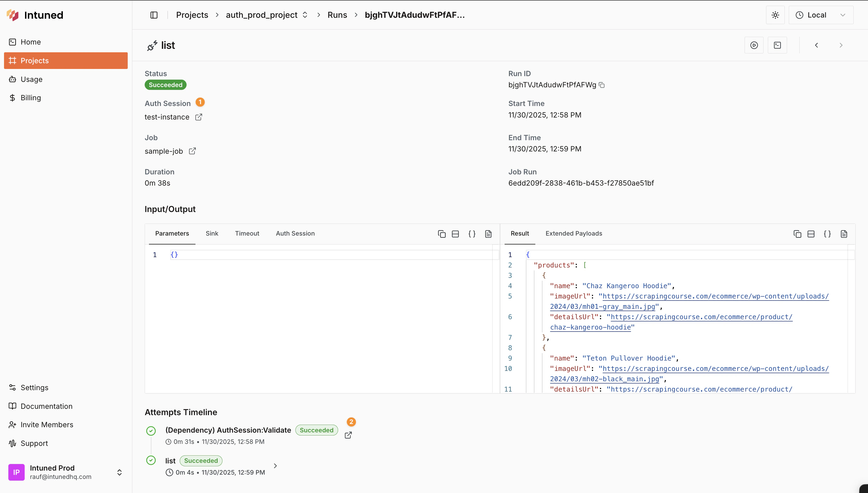Toggle the light/dark theme sun icon
This screenshot has width=868, height=493.
[x=775, y=15]
